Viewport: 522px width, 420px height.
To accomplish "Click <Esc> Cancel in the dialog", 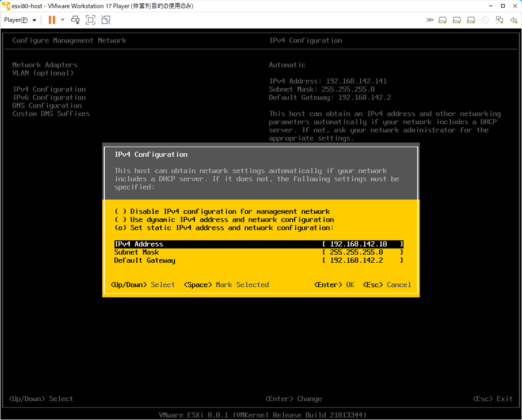I will coord(387,285).
